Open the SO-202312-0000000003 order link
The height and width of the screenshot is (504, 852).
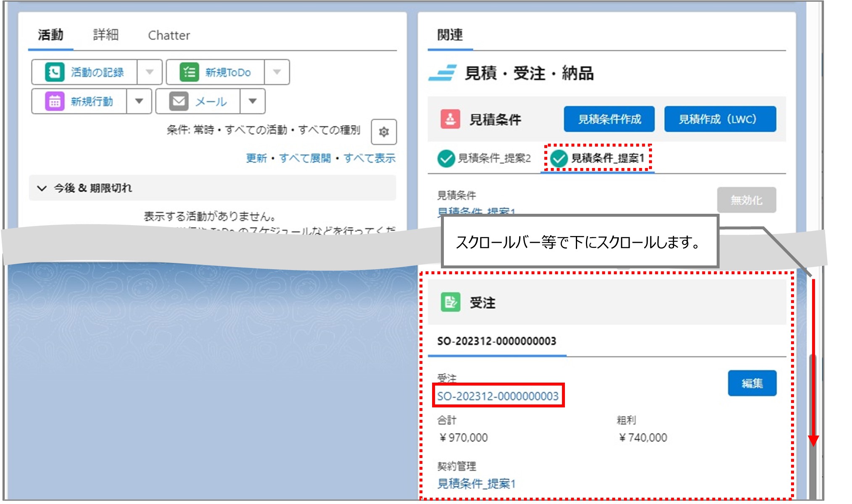498,396
